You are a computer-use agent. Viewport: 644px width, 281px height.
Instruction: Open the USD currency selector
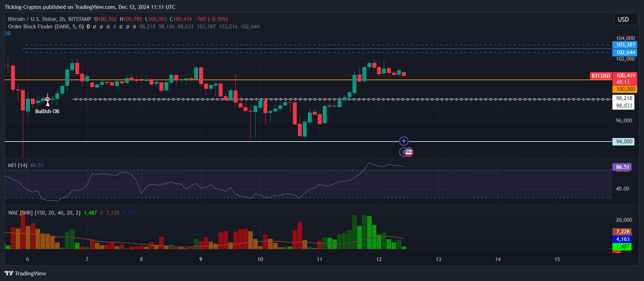(x=626, y=20)
